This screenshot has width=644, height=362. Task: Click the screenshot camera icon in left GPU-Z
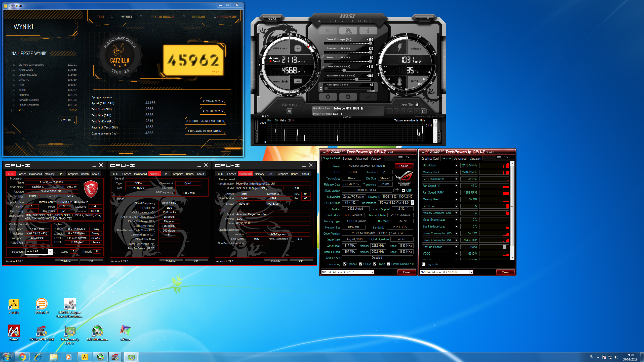coord(400,157)
